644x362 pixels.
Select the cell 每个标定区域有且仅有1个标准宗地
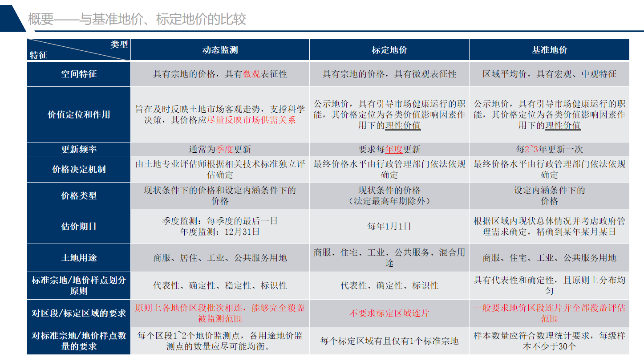[x=389, y=341]
